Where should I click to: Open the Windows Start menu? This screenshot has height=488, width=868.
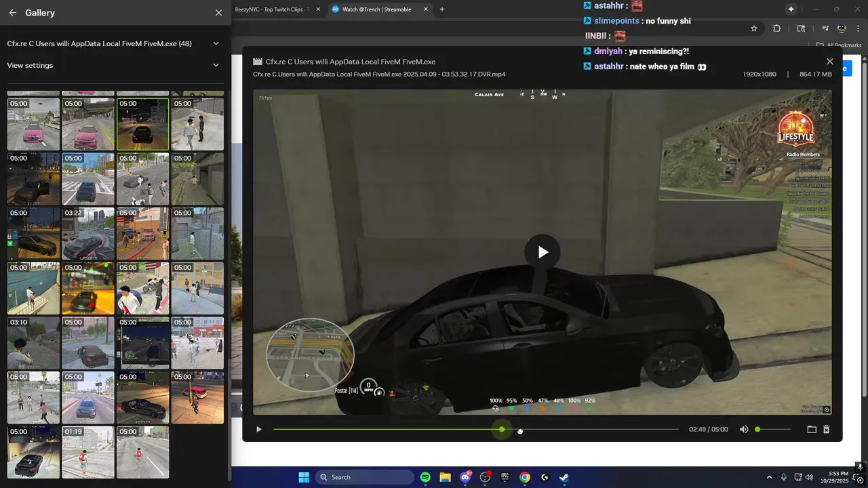click(303, 477)
